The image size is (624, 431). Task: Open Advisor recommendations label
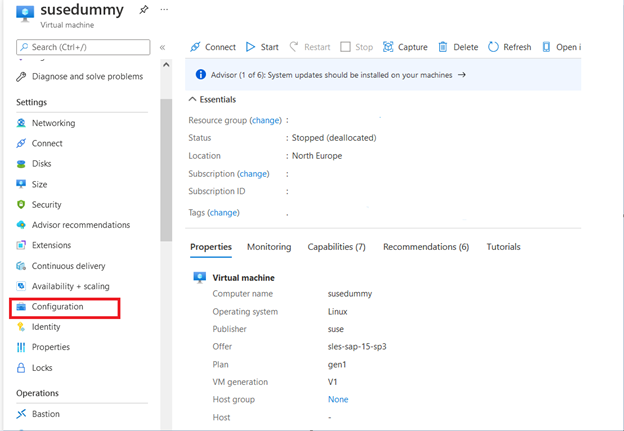pos(81,225)
